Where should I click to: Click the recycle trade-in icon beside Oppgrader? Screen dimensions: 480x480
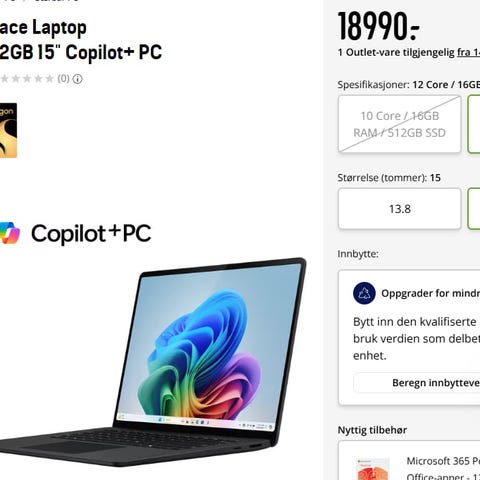pyautogui.click(x=364, y=293)
